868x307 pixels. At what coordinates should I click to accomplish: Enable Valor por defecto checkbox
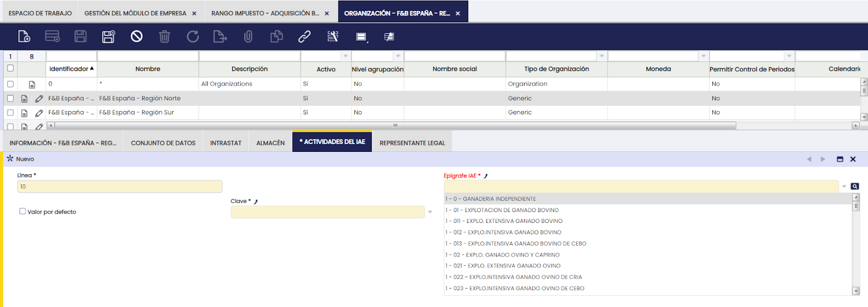(23, 212)
